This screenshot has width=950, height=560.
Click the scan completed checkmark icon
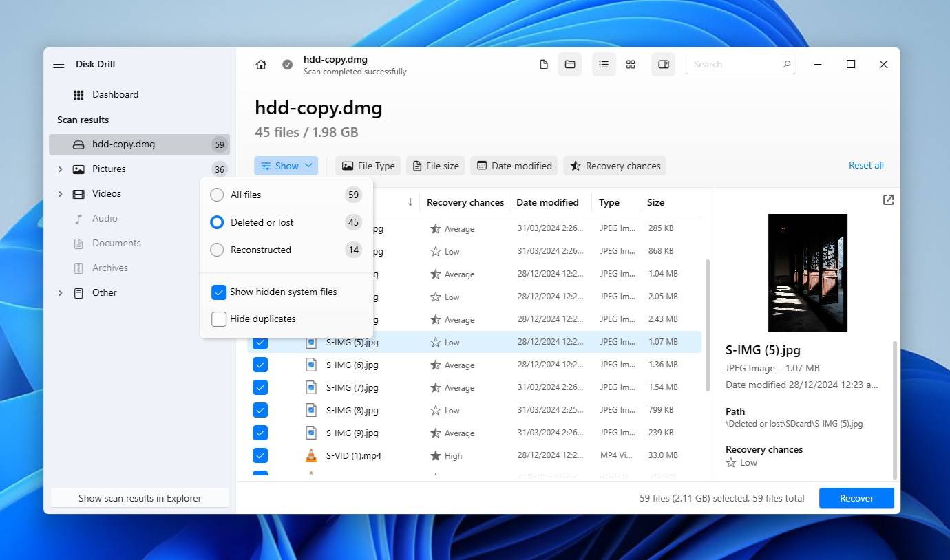(x=288, y=65)
